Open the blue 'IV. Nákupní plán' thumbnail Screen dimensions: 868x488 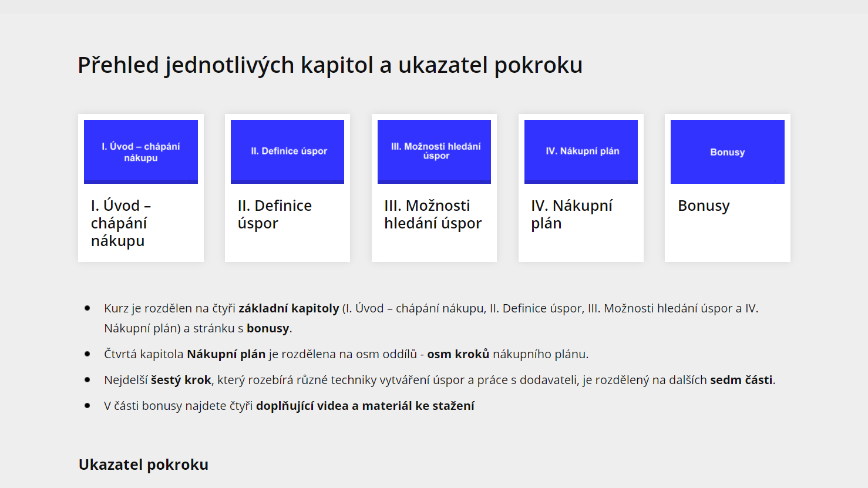point(581,152)
